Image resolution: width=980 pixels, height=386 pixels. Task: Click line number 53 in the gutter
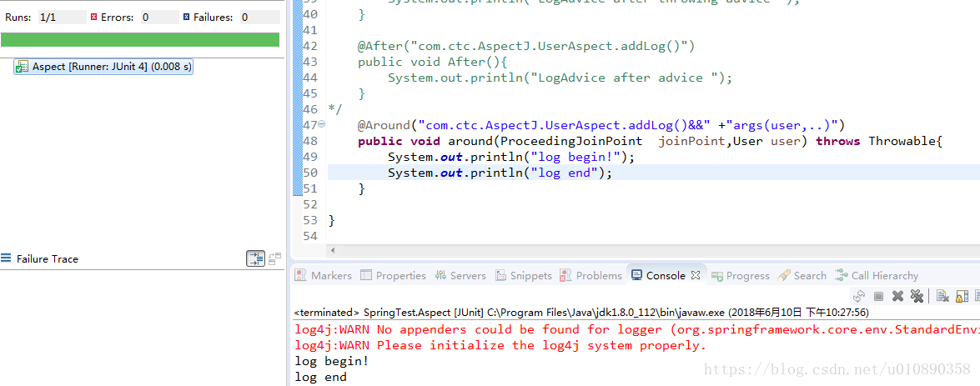click(x=310, y=220)
